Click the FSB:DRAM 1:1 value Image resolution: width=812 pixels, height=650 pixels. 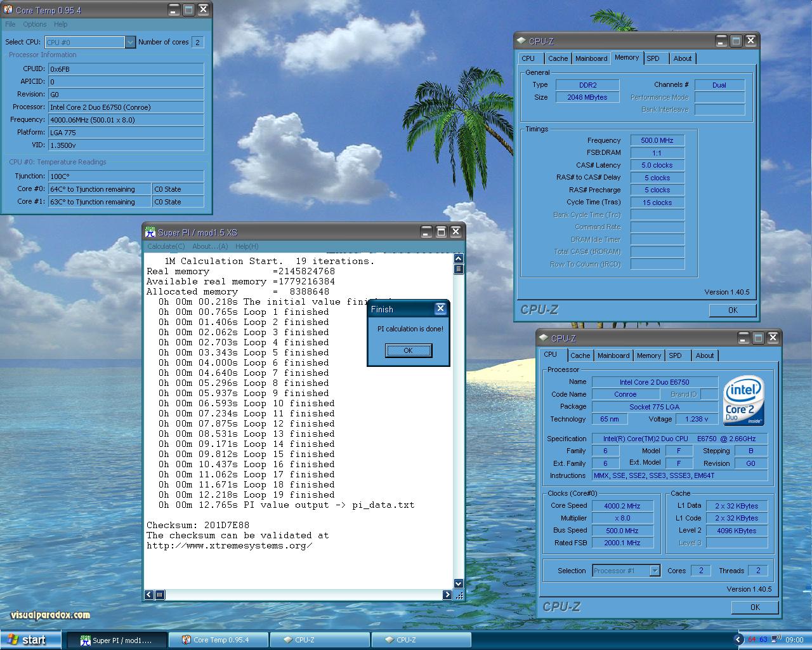(x=657, y=153)
